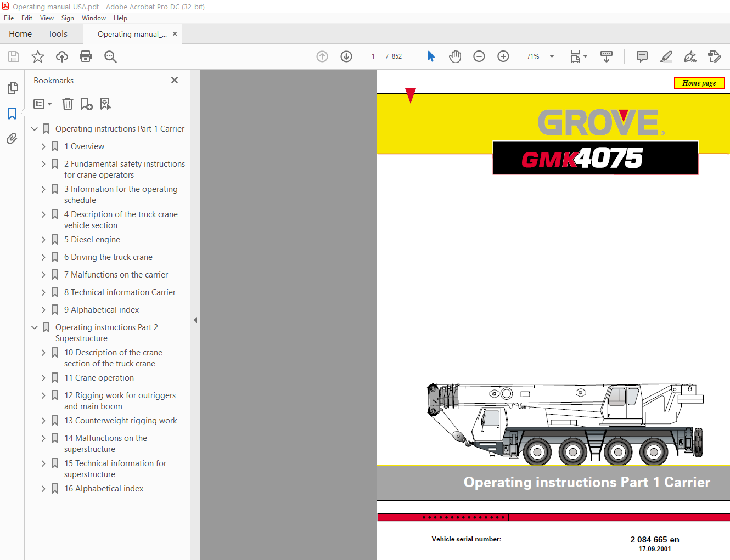Open 15 Technical information for superstructure bookmark
The height and width of the screenshot is (560, 730).
(115, 469)
